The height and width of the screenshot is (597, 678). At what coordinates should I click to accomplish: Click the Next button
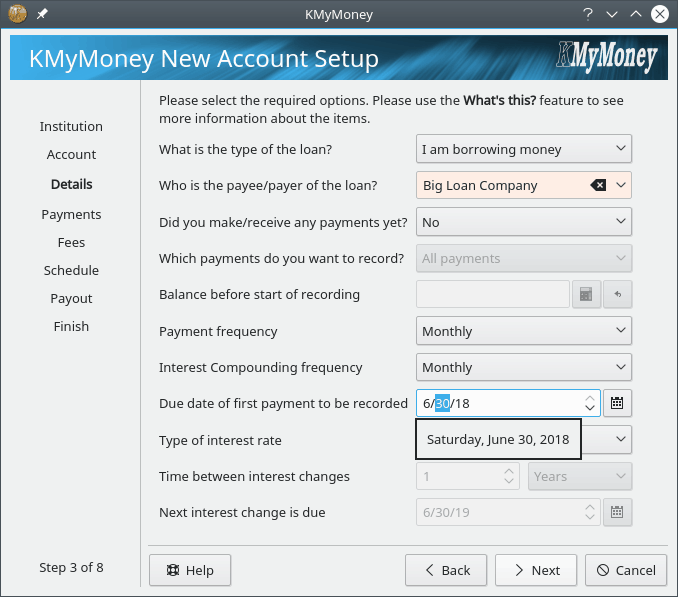click(536, 570)
